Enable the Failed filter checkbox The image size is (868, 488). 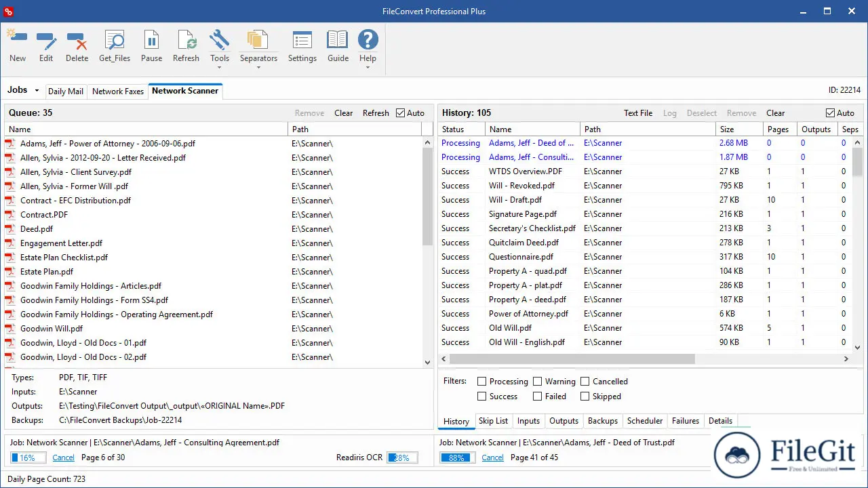537,396
